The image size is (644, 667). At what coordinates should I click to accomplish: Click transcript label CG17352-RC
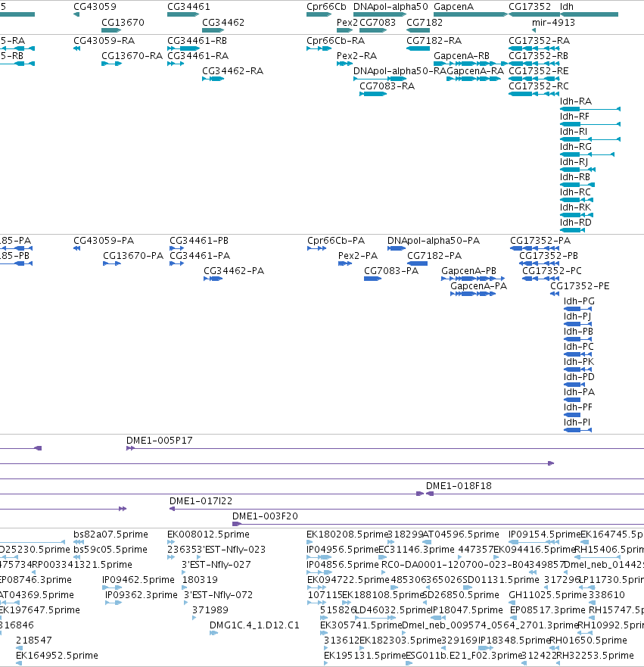click(539, 86)
